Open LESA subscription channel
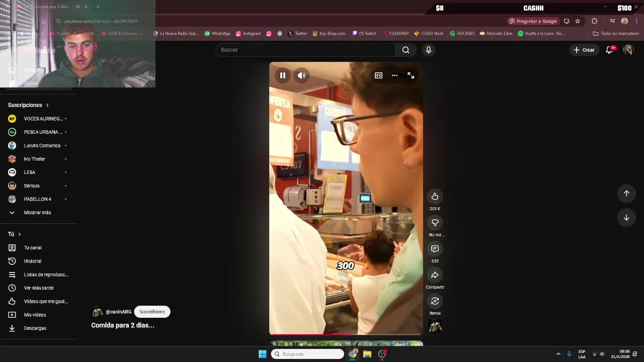The image size is (644, 362). pos(39,172)
